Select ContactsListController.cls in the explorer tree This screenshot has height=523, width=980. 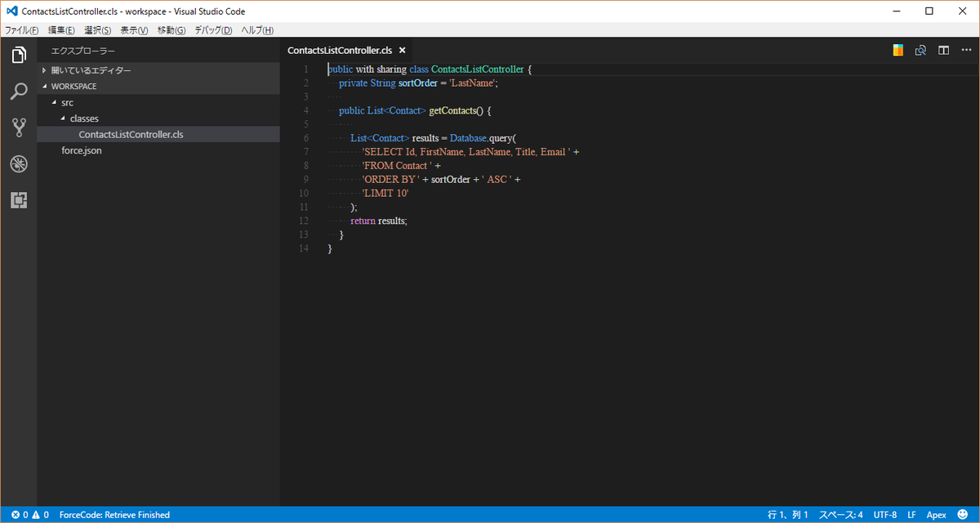(x=158, y=134)
